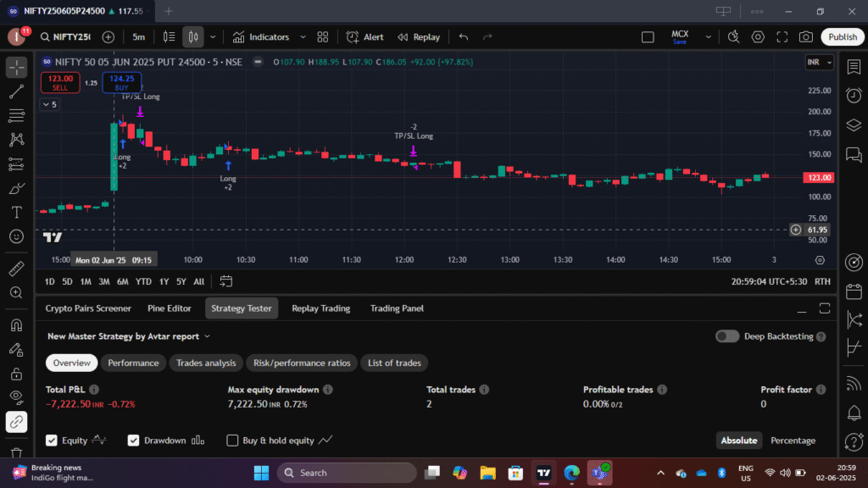Select the 1D date range

(49, 281)
